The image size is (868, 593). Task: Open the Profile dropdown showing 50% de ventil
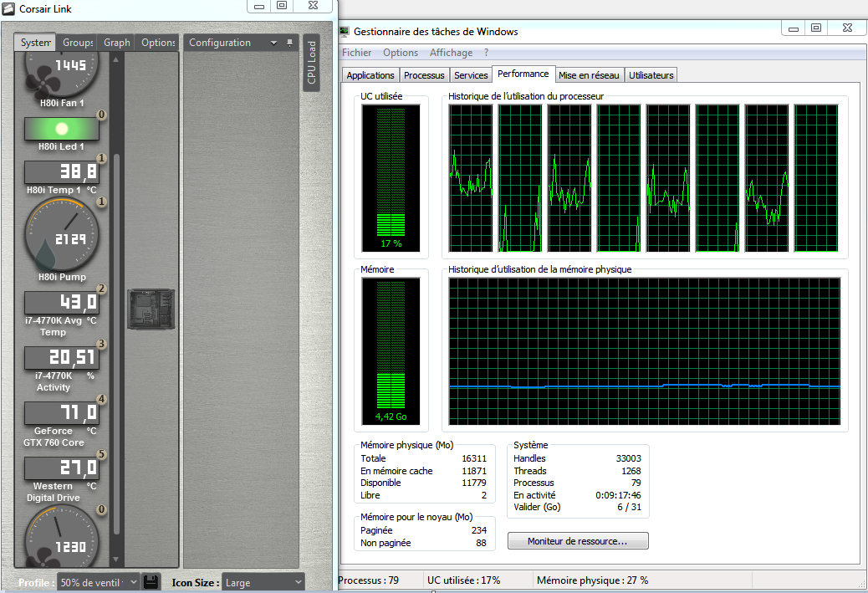pyautogui.click(x=98, y=582)
